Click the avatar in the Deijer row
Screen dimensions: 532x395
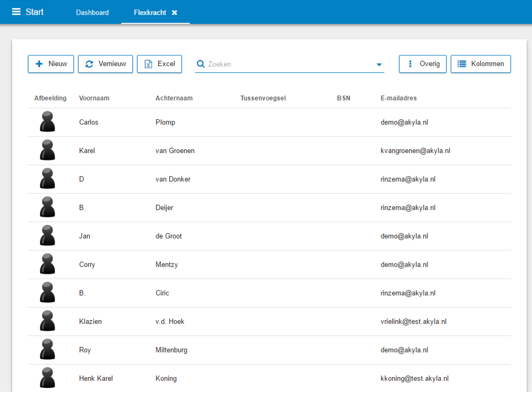click(48, 207)
